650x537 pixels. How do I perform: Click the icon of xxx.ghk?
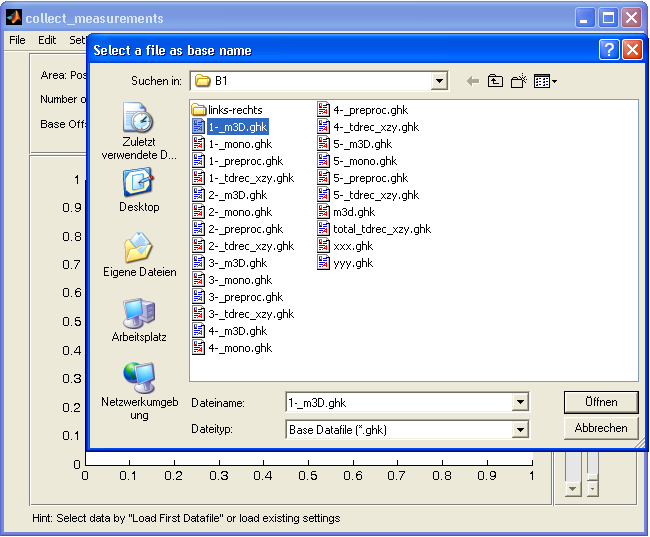coord(324,246)
